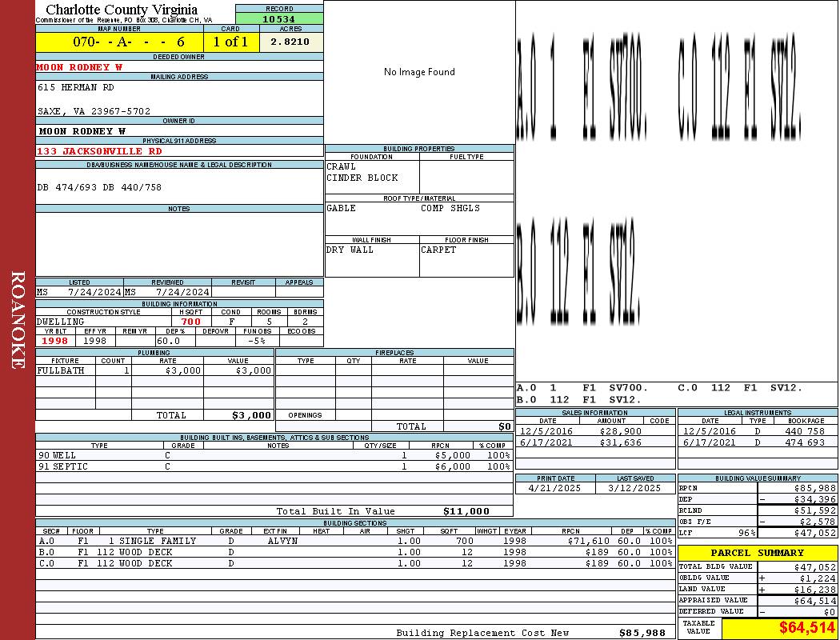The height and width of the screenshot is (640, 840).
Task: Click the Total Built In Value $11,000
Action: pyautogui.click(x=466, y=511)
